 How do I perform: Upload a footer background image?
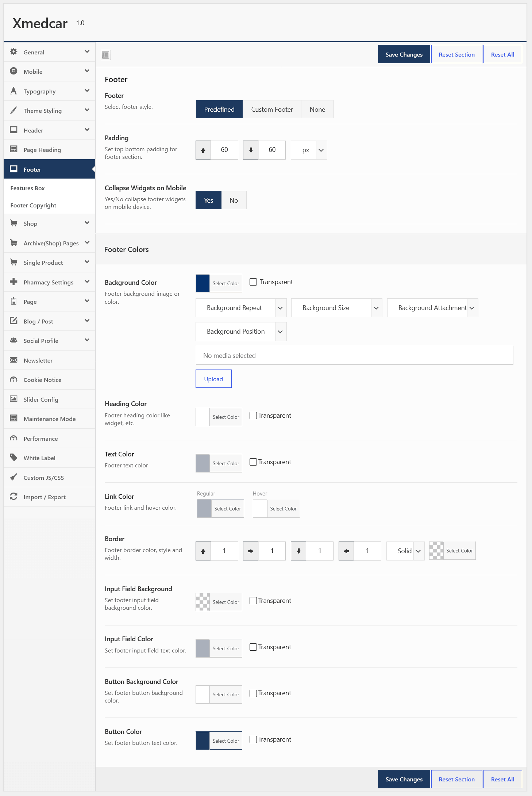coord(213,379)
